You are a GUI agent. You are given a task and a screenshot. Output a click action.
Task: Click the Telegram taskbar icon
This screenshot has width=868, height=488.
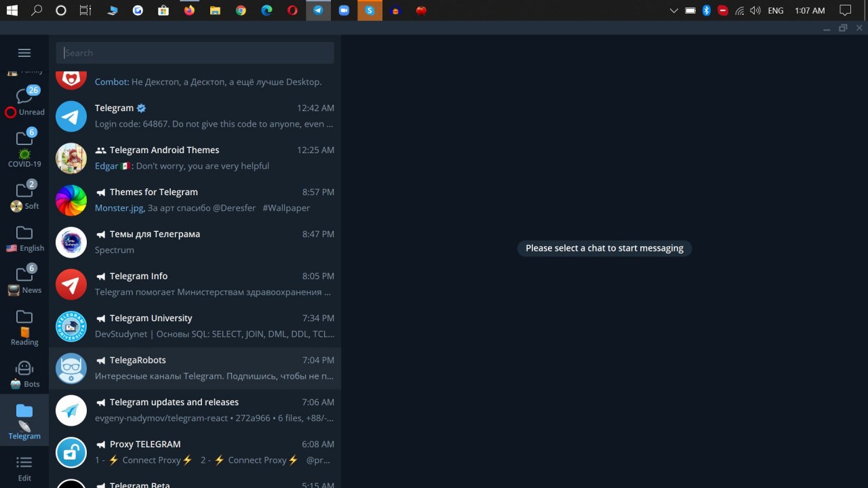point(318,10)
